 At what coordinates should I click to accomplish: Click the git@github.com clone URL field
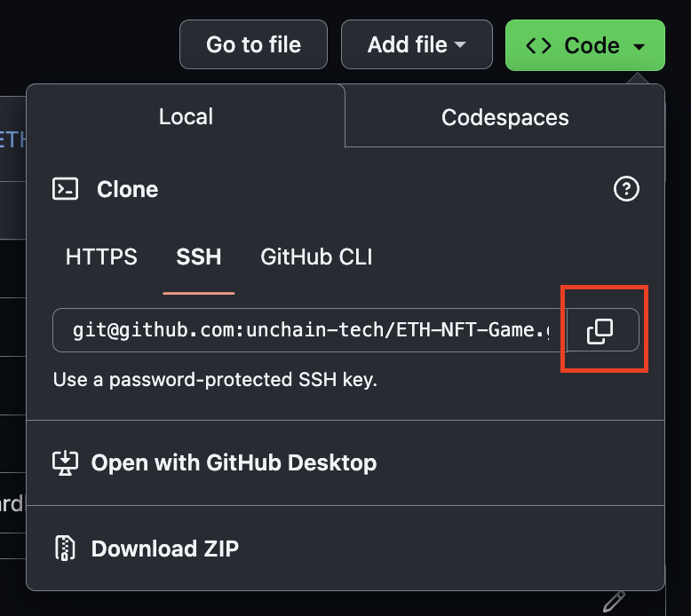coord(310,330)
